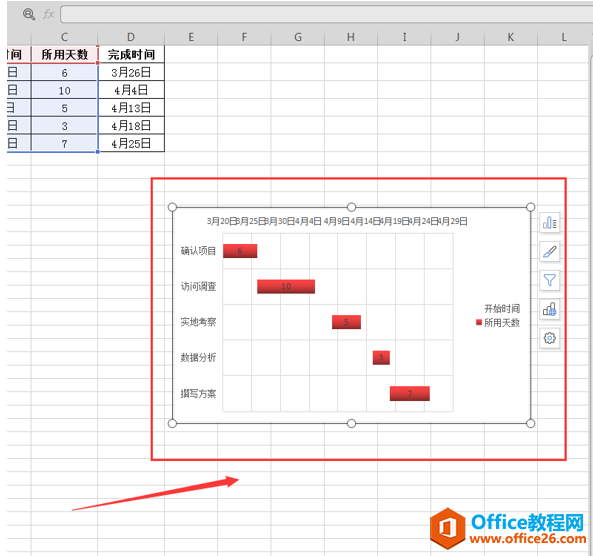Click the fx insert function icon
The image size is (593, 556).
coord(48,14)
